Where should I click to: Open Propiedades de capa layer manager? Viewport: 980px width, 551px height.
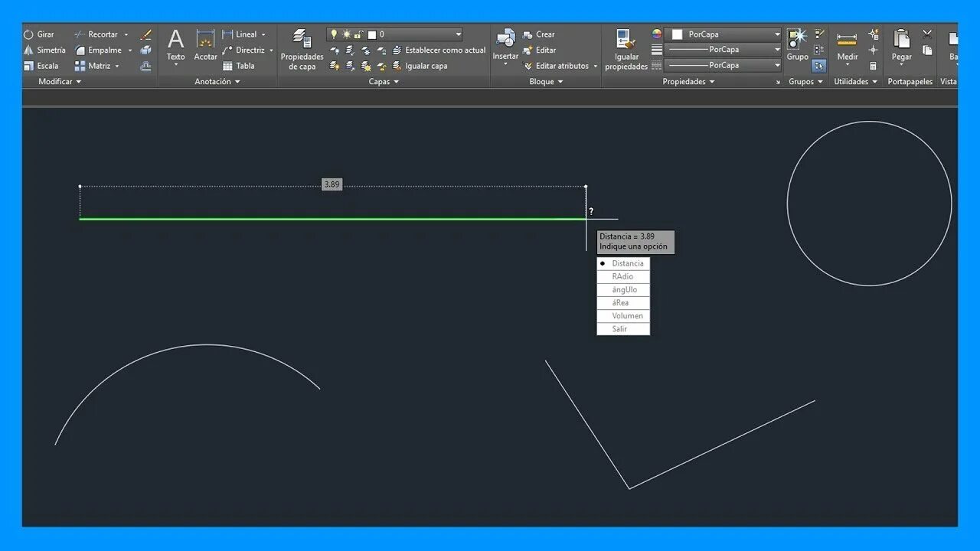tap(302, 50)
